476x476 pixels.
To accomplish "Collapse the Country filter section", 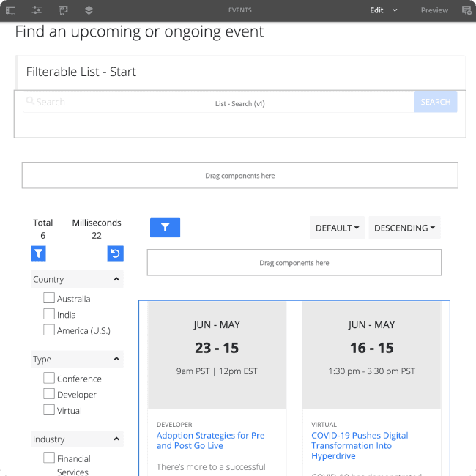I will click(x=116, y=279).
